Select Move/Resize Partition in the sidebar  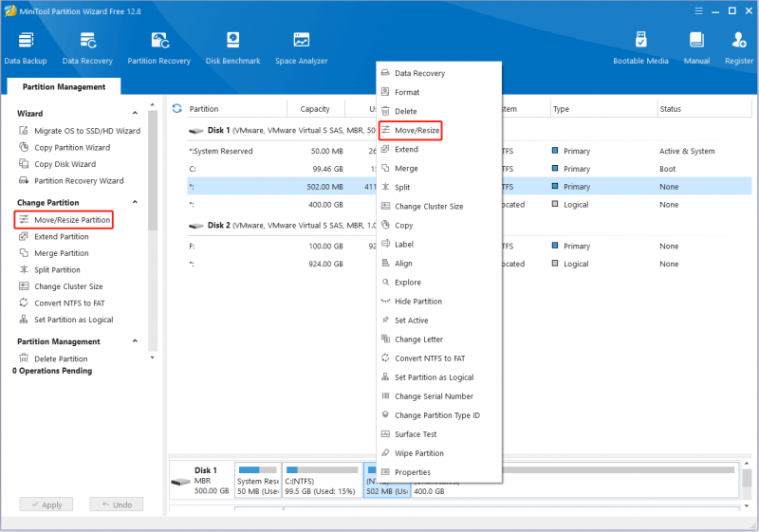tap(64, 220)
